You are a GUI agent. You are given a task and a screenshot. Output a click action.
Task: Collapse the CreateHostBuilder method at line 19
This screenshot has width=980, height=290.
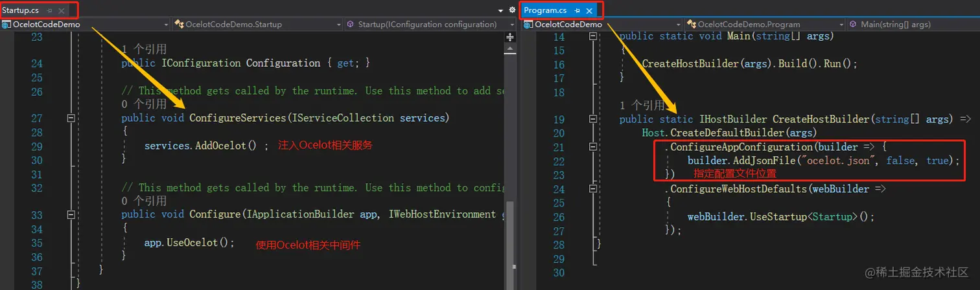[592, 120]
